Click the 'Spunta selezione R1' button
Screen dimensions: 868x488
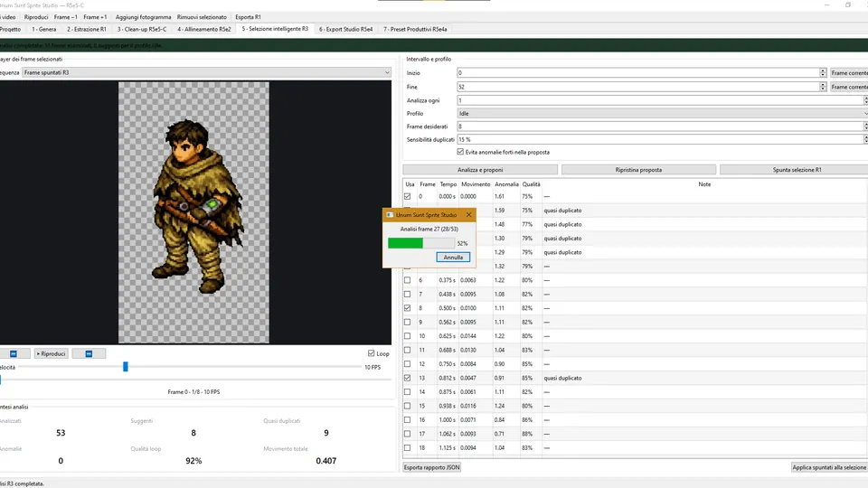point(794,170)
